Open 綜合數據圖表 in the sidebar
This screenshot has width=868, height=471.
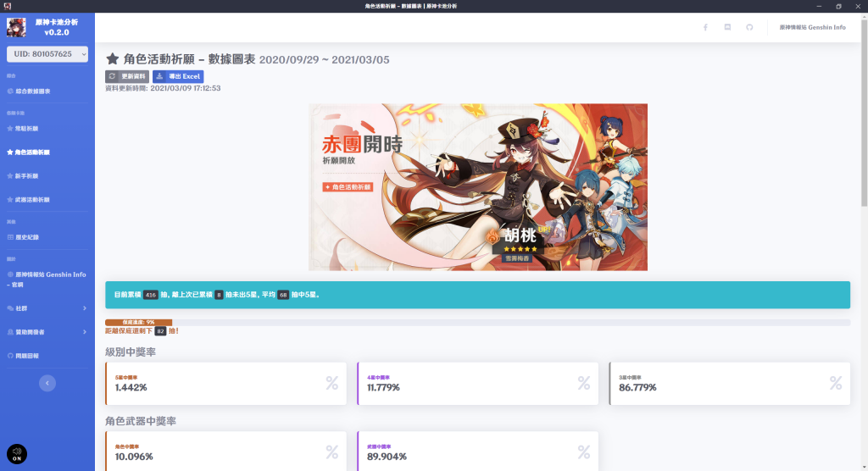[x=29, y=91]
